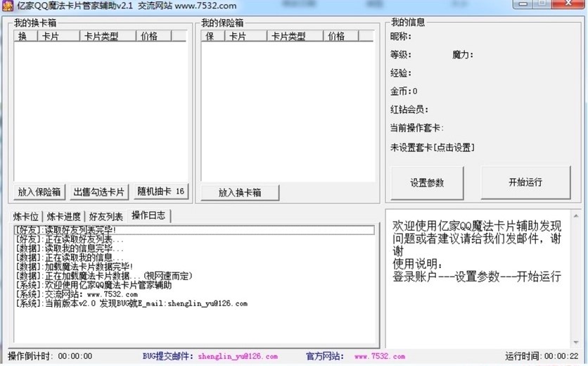Click 登录账户---设置参数---开始运行 text
This screenshot has height=366, width=588.
(x=477, y=277)
